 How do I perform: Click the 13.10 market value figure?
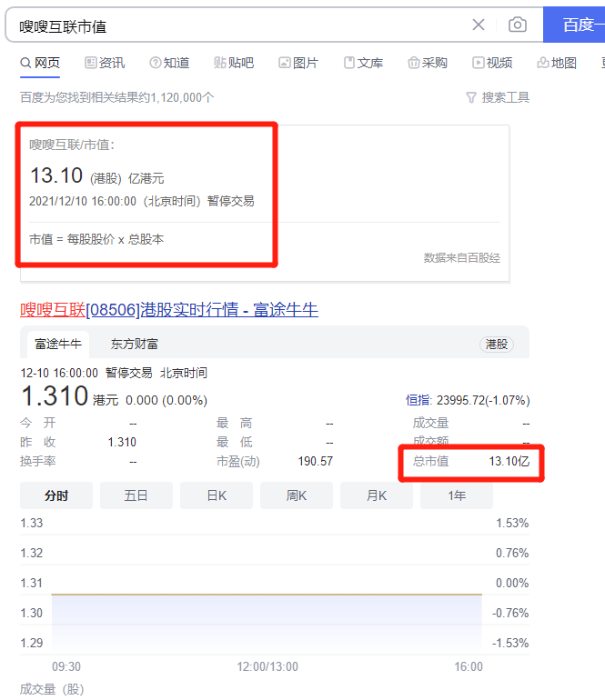pyautogui.click(x=56, y=175)
